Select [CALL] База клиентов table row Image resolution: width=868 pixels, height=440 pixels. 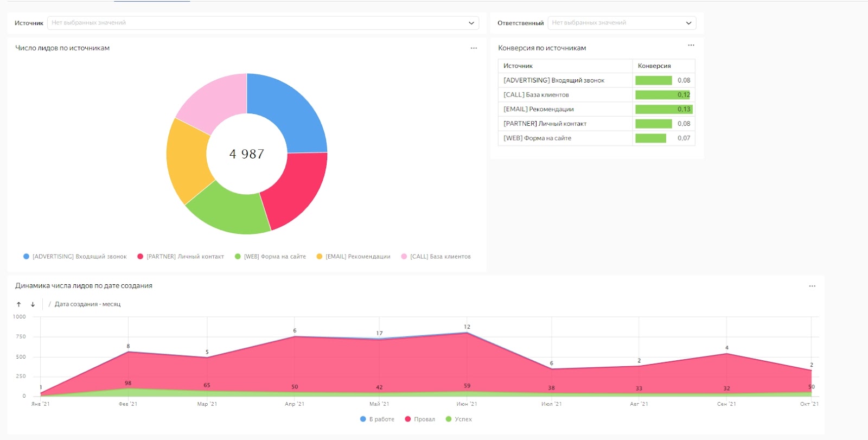pyautogui.click(x=596, y=94)
